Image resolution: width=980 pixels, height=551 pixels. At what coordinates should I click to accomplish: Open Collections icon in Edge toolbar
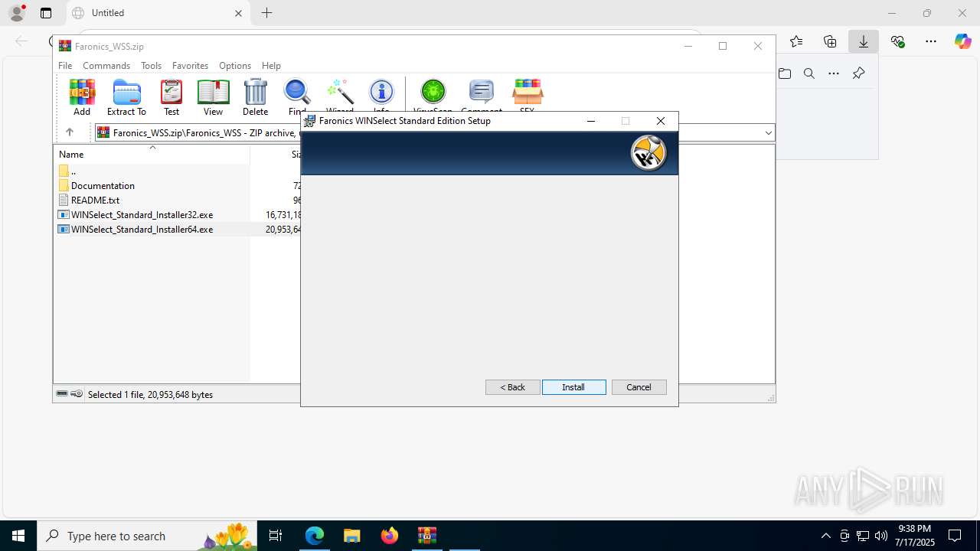tap(830, 41)
